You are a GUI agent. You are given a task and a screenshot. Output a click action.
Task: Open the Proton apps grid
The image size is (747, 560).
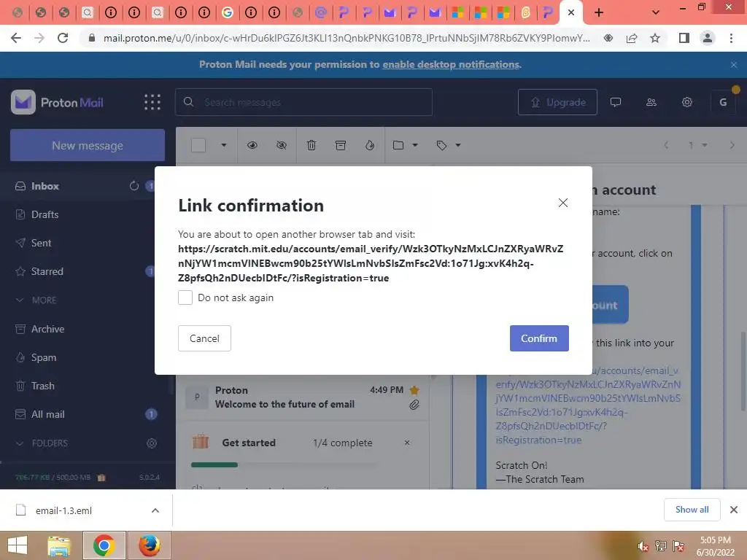pyautogui.click(x=152, y=102)
